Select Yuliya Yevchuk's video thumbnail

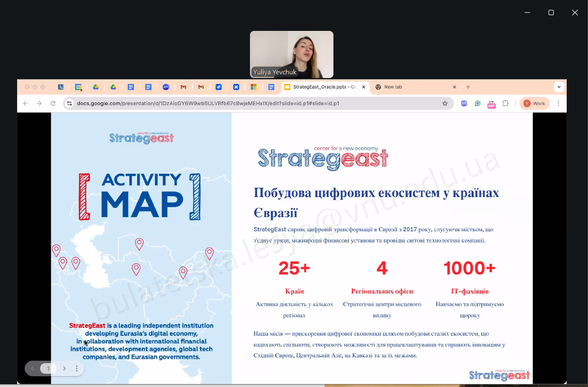pyautogui.click(x=291, y=54)
